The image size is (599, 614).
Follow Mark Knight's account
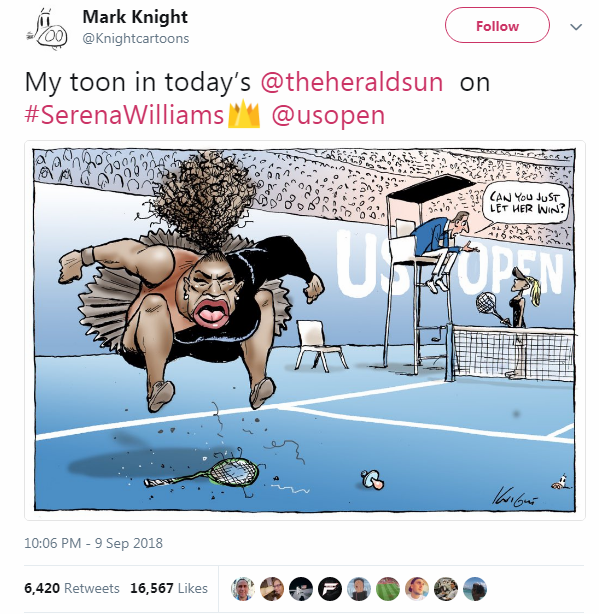(x=497, y=25)
